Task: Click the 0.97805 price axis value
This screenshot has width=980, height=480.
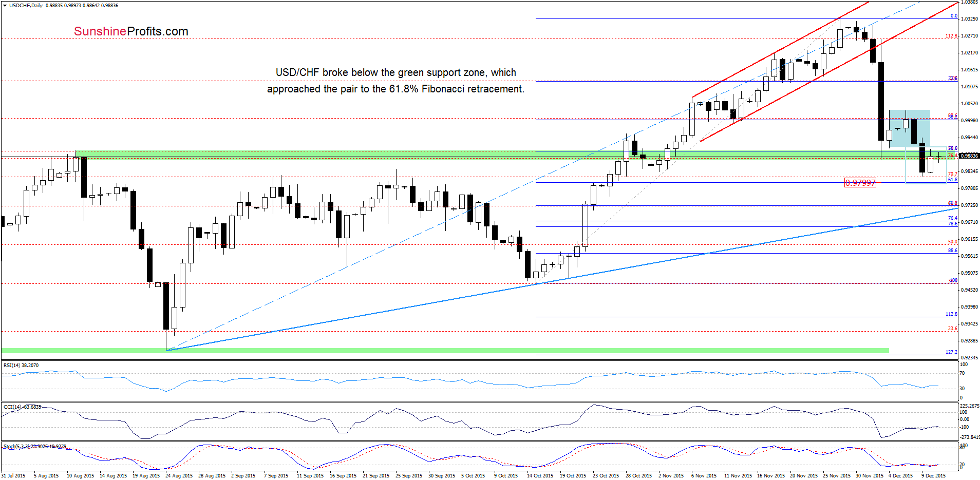Action: coord(969,188)
